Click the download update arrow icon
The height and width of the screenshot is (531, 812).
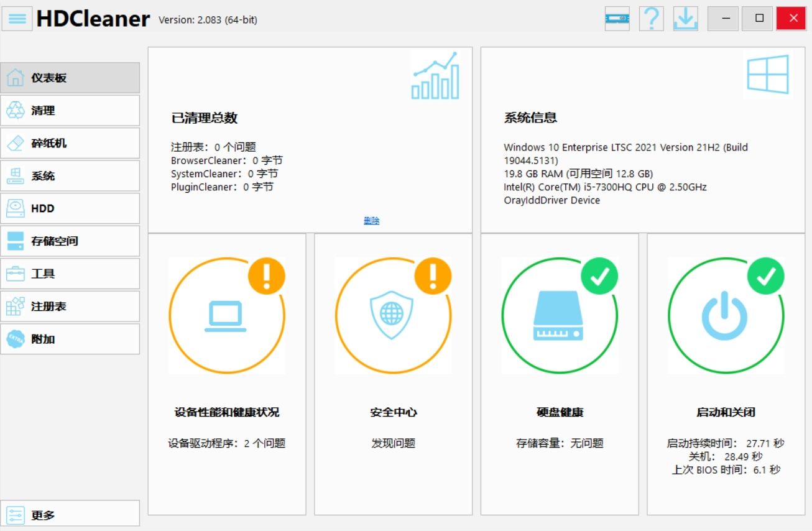point(685,19)
